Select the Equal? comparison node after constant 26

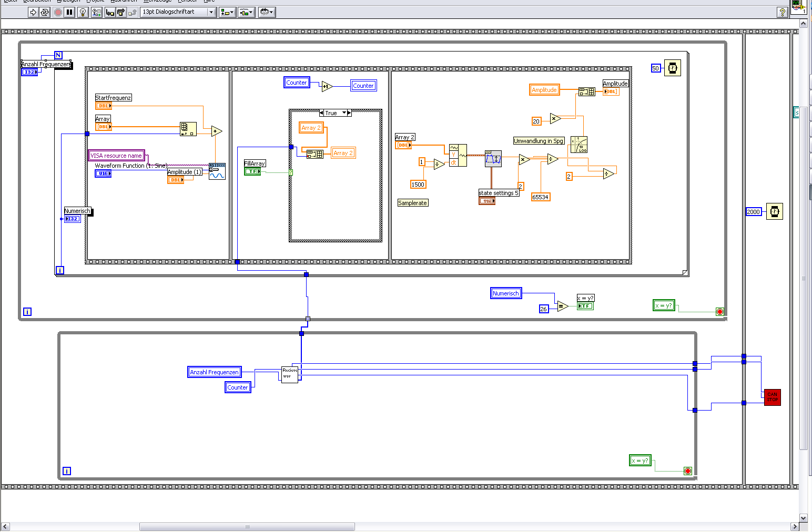(x=563, y=306)
